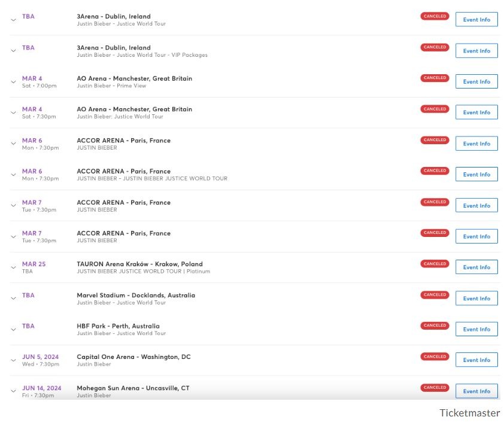Open Event Info for Capital One Arena
Image resolution: width=504 pixels, height=426 pixels.
pos(476,360)
